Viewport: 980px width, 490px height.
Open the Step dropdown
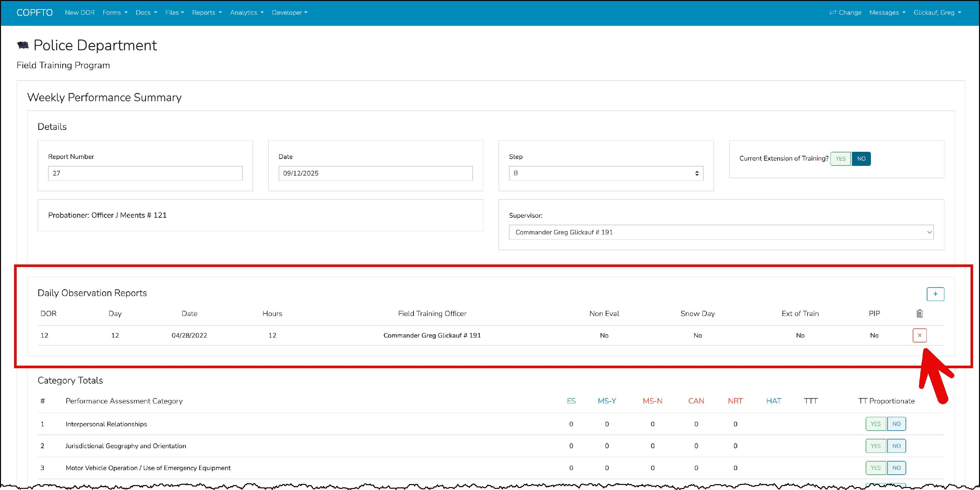(x=606, y=173)
